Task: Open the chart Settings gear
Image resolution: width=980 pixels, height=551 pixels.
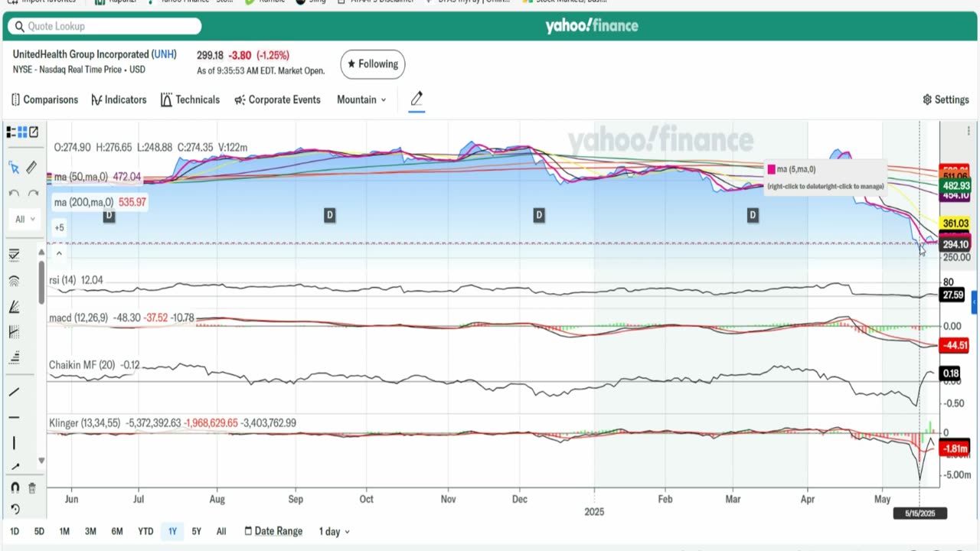Action: (946, 99)
